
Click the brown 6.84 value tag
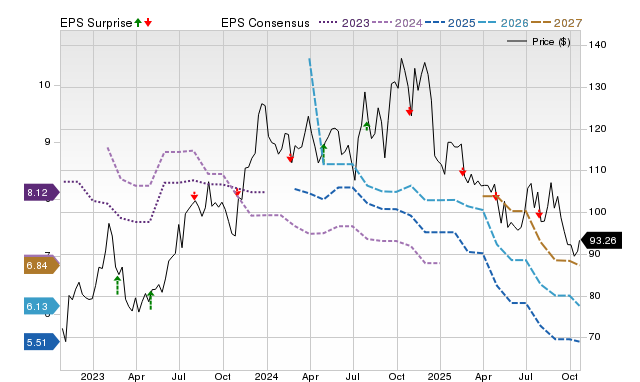click(x=42, y=266)
